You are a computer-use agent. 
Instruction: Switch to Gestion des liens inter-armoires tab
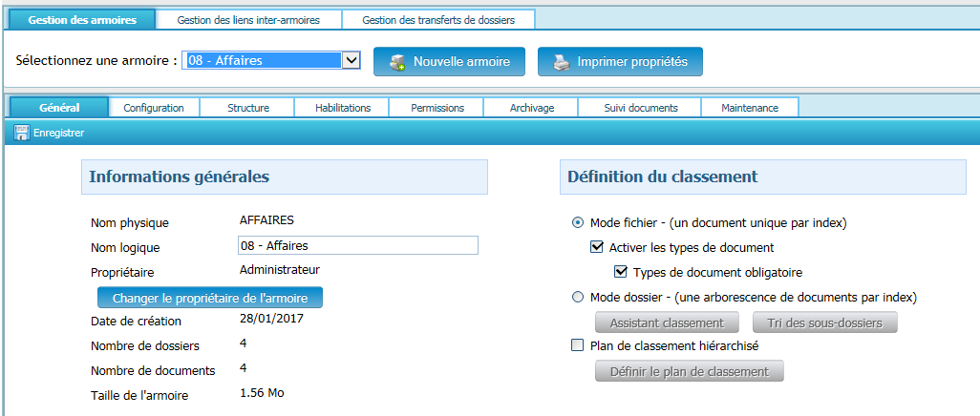tap(248, 20)
